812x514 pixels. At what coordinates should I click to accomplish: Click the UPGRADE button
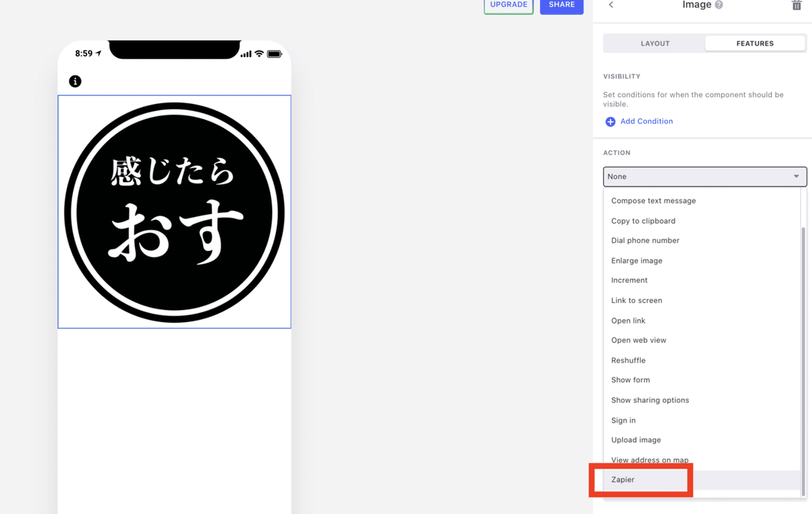click(509, 5)
